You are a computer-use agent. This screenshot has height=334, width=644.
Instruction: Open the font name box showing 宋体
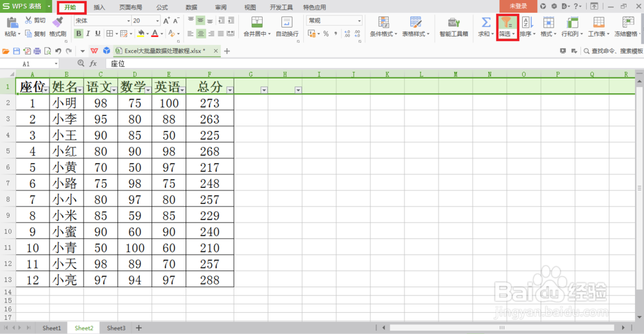point(102,21)
